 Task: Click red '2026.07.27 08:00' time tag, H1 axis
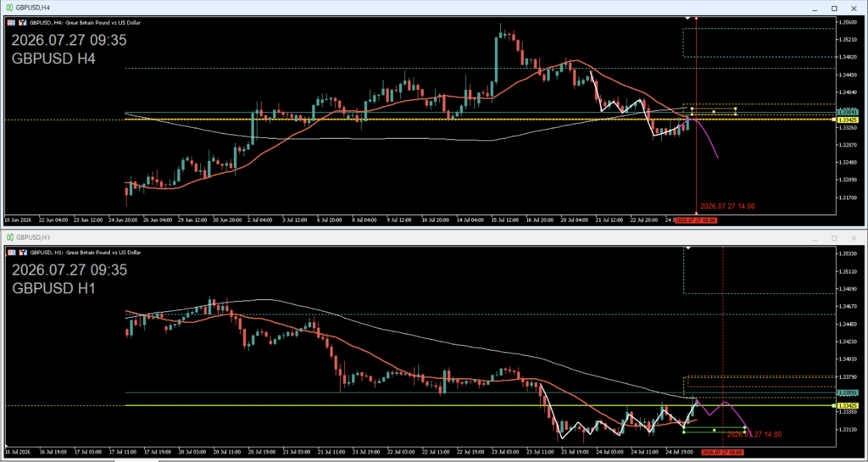pos(722,452)
